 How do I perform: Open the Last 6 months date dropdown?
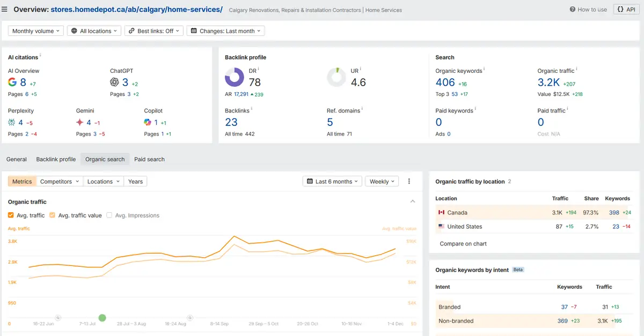point(332,182)
